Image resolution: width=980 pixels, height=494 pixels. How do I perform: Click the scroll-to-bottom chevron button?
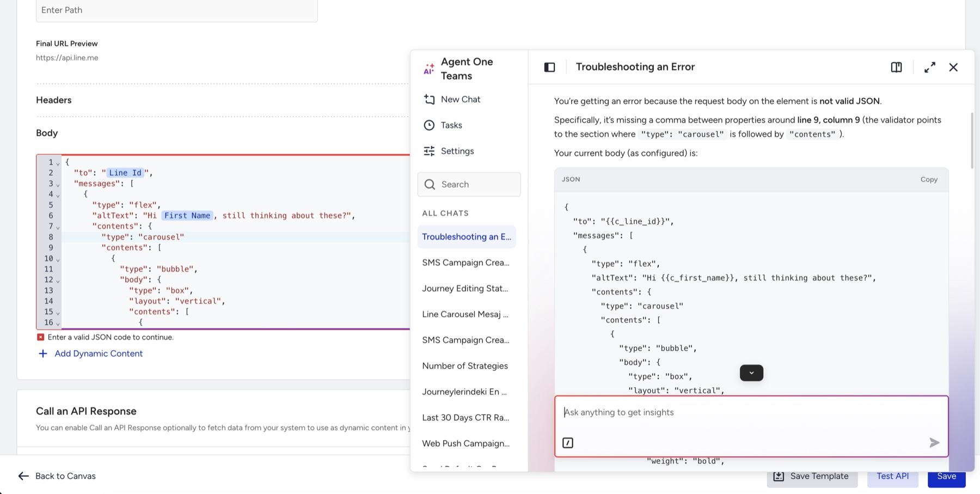tap(751, 373)
